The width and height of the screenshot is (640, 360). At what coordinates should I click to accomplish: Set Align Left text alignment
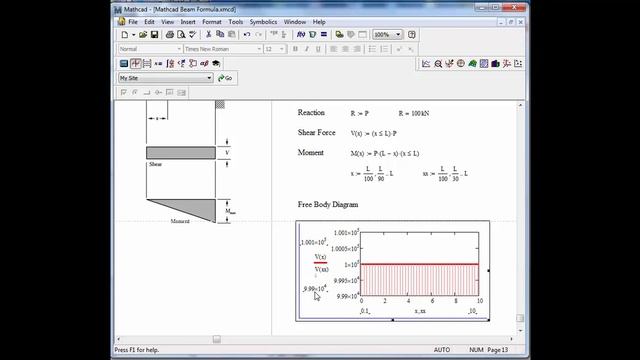pos(333,49)
